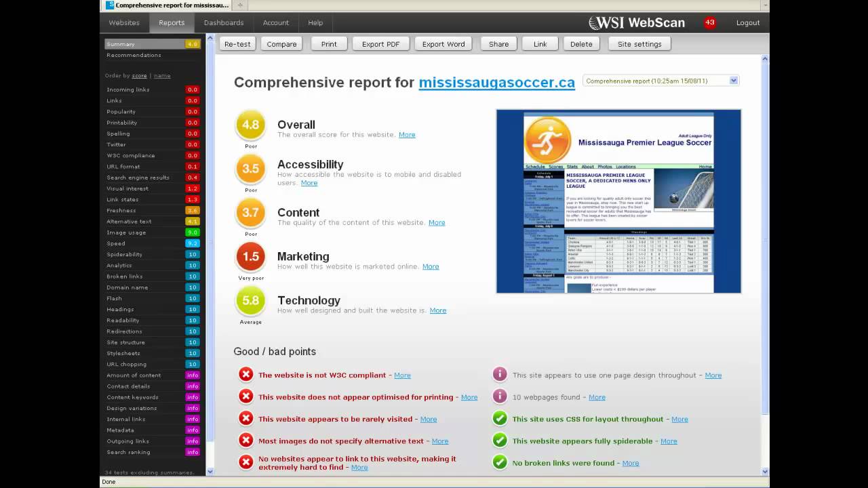
Task: Click green check beside fully spiderable
Action: click(500, 441)
